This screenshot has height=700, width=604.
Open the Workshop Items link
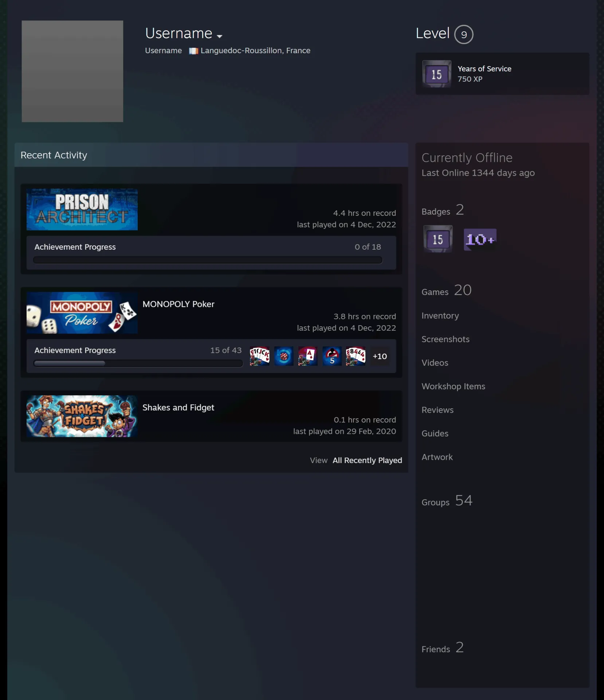point(453,386)
